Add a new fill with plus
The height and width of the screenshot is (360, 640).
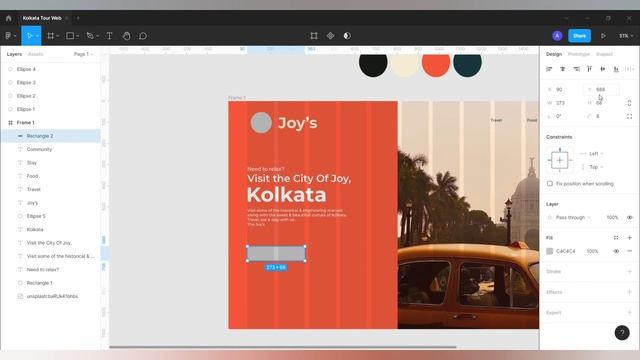tap(629, 238)
